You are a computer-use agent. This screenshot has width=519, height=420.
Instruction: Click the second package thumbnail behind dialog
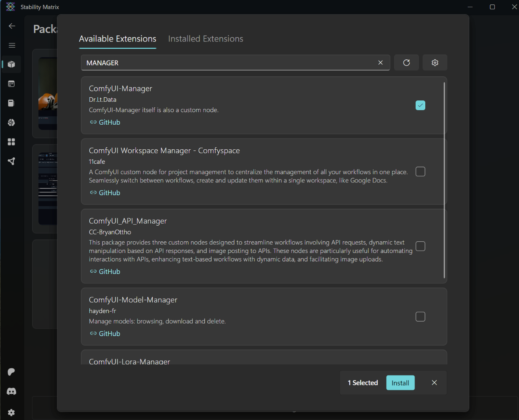click(48, 188)
